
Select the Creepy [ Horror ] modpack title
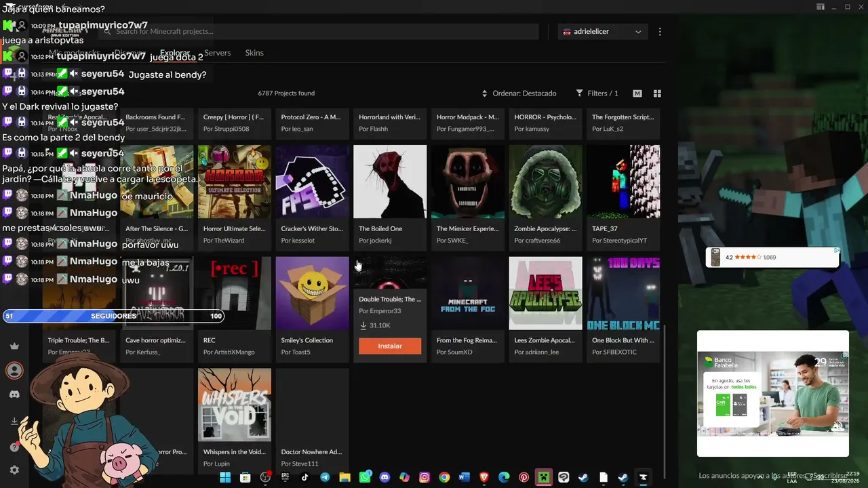pyautogui.click(x=234, y=117)
